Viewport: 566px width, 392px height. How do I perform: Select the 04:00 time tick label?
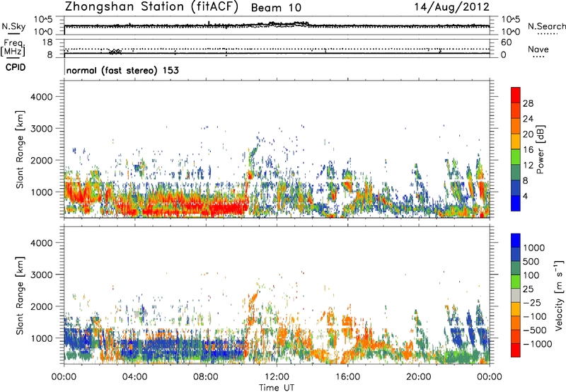(134, 377)
